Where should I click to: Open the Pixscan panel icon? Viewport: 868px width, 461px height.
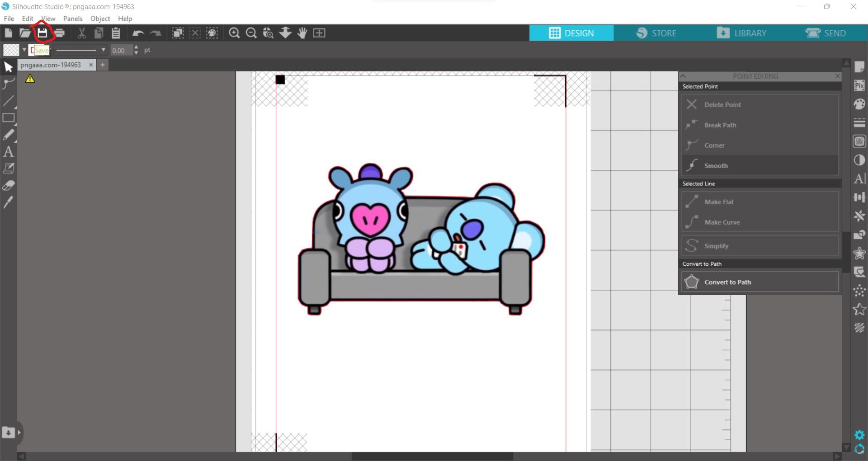click(859, 85)
